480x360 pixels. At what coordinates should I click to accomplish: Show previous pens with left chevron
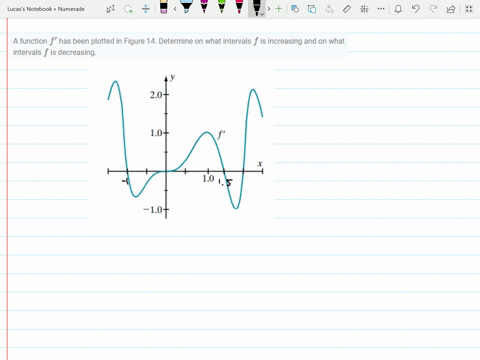coord(175,9)
